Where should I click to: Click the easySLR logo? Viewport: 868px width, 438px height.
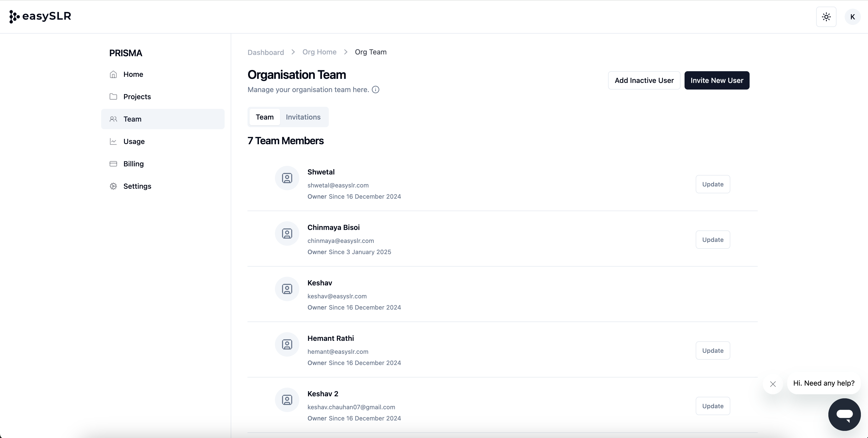tap(40, 17)
